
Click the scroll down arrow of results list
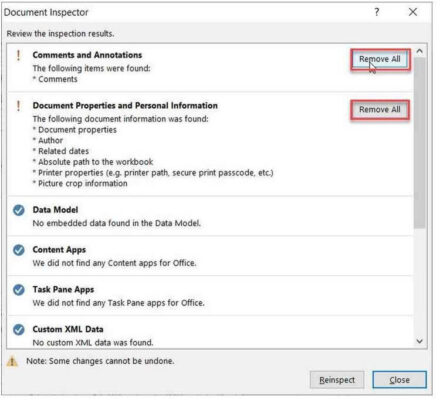click(420, 341)
